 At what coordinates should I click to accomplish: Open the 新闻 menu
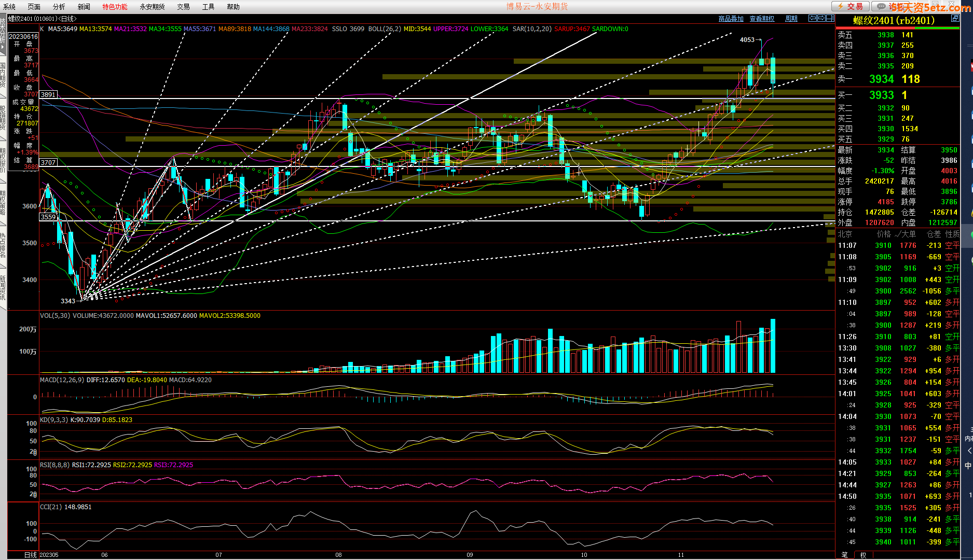(84, 7)
